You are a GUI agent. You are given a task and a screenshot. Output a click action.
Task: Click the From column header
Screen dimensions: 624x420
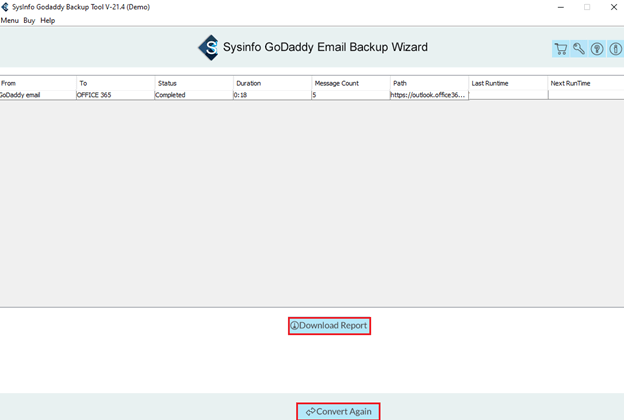click(x=38, y=83)
